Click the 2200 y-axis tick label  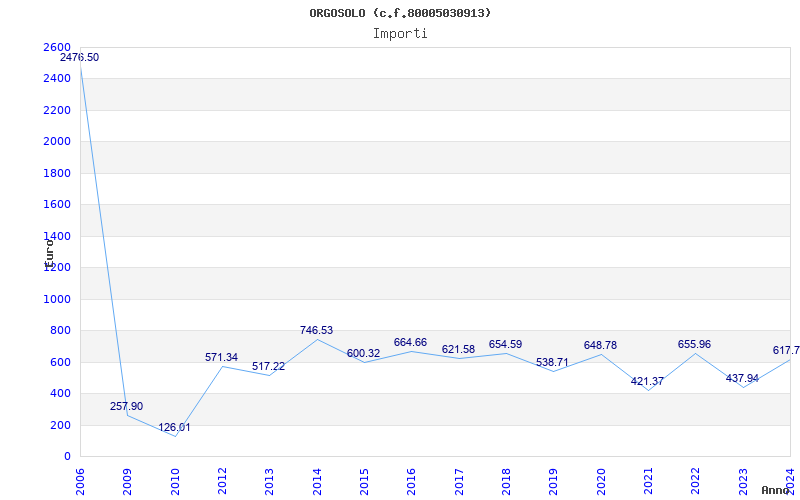click(57, 110)
